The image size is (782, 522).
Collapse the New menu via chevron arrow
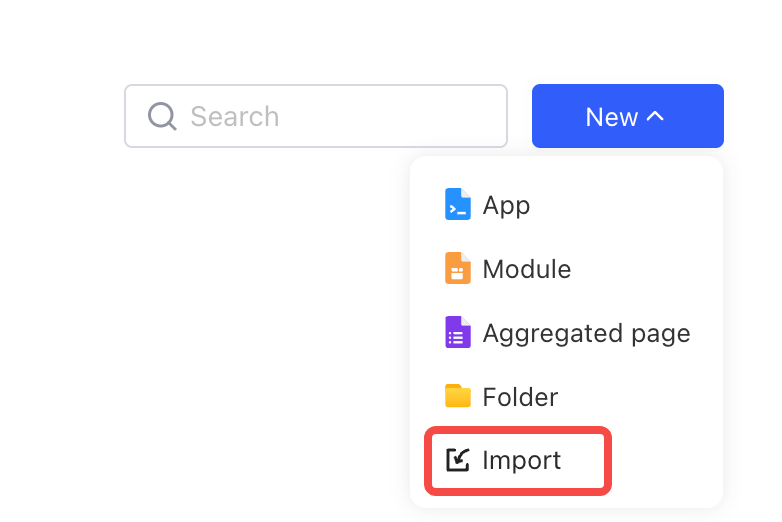(x=656, y=116)
